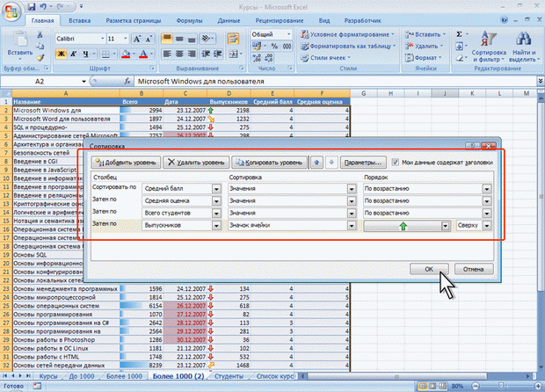Toggle underline formatting (Ч)
Viewport: 545px width, 392px height.
coord(86,54)
